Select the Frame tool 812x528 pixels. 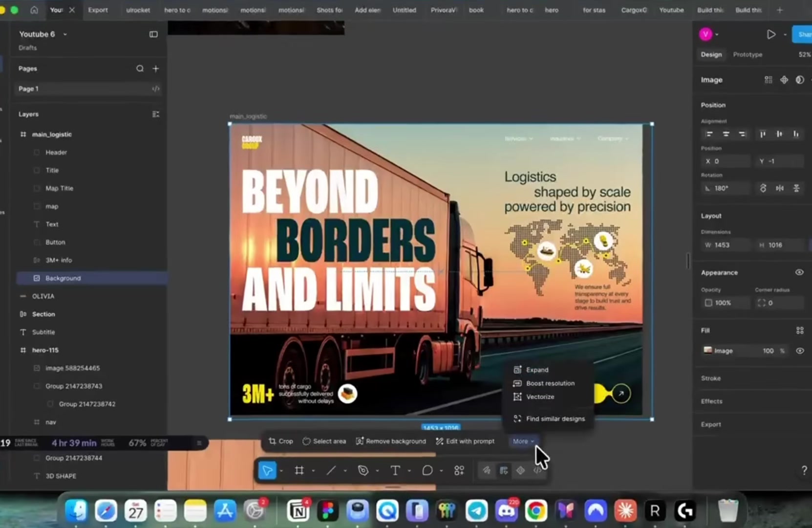(x=299, y=470)
